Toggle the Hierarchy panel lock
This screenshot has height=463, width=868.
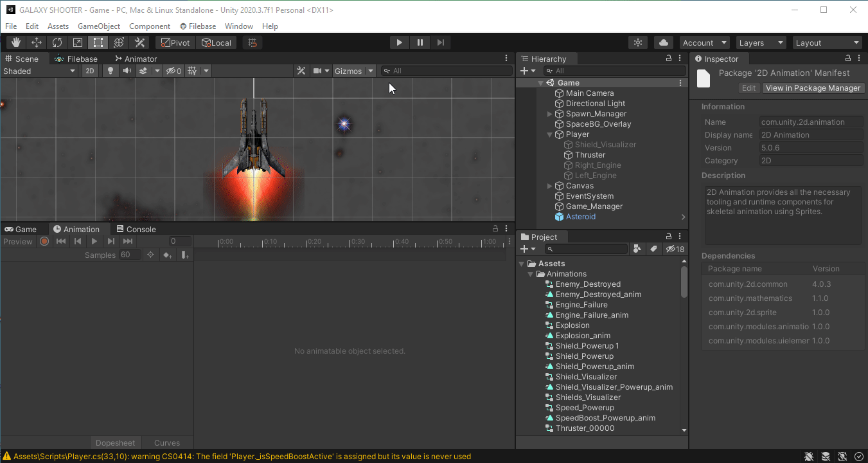click(x=669, y=59)
